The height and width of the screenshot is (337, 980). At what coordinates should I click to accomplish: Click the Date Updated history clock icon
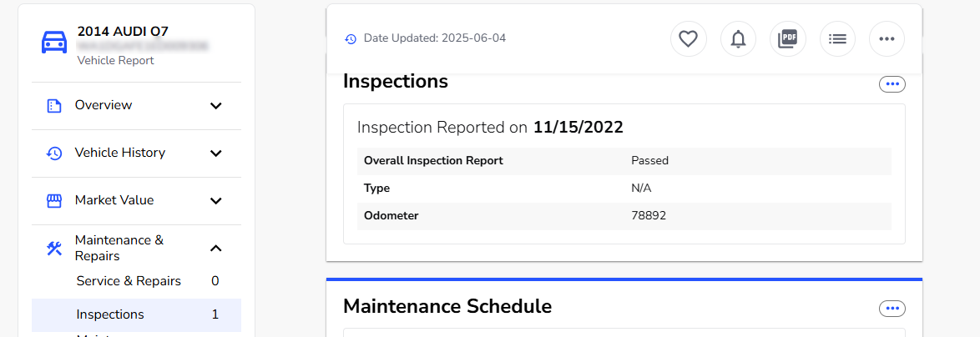pos(351,38)
